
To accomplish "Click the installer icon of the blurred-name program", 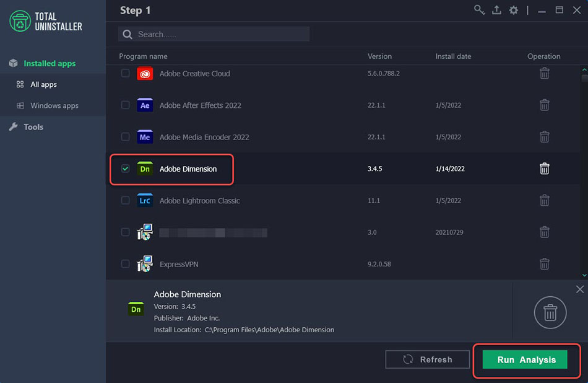I will coord(145,232).
